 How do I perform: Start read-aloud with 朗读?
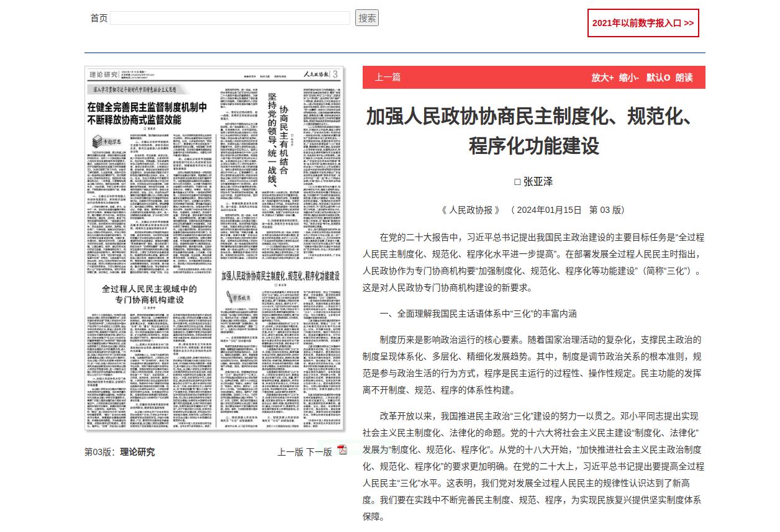pyautogui.click(x=684, y=78)
